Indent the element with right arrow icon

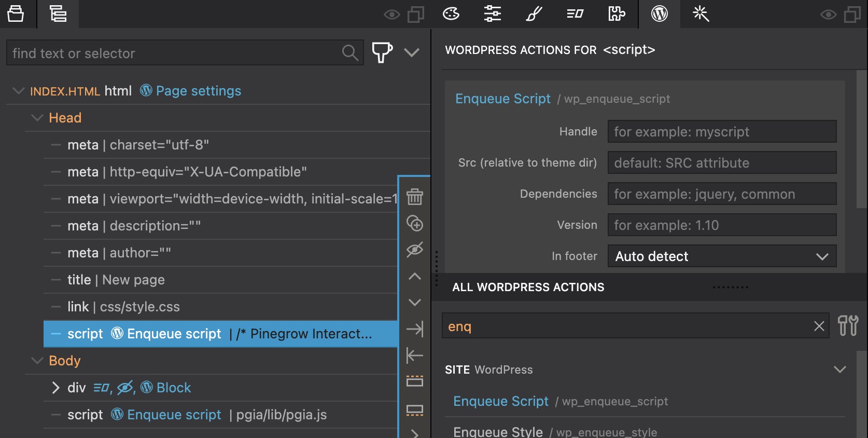click(x=414, y=328)
